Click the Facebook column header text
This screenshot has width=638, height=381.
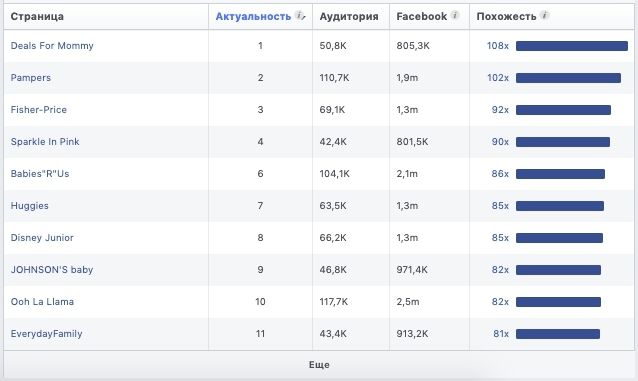(x=422, y=16)
